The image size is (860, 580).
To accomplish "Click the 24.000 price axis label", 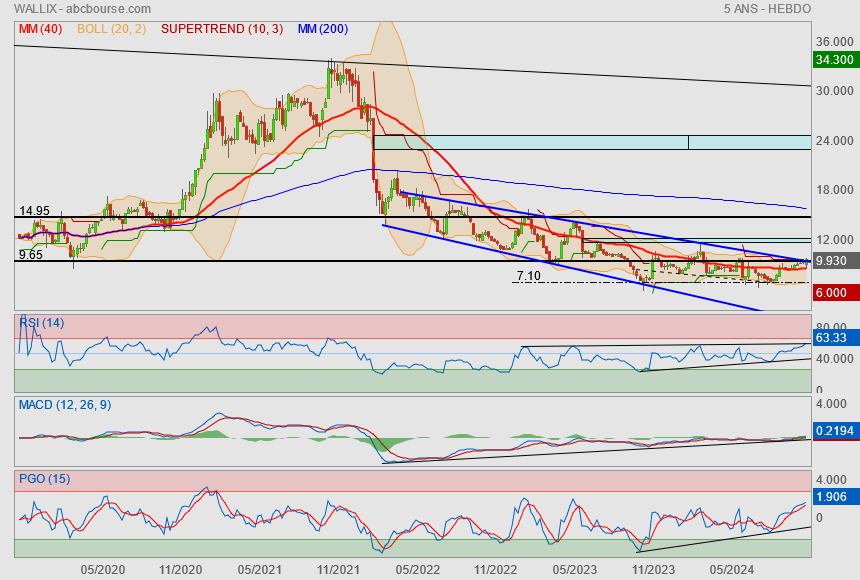I will point(834,140).
